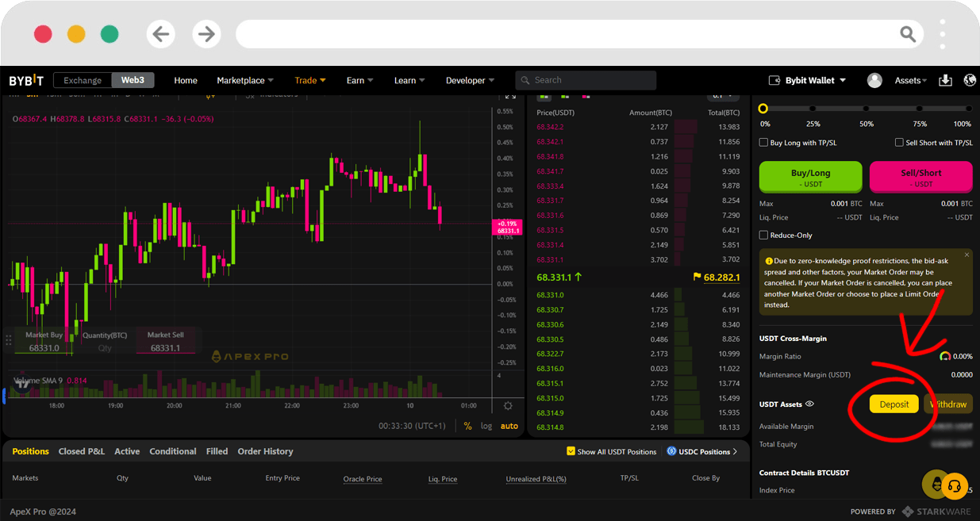Screen dimensions: 980x521
Task: Switch to the Order History tab
Action: tap(265, 451)
